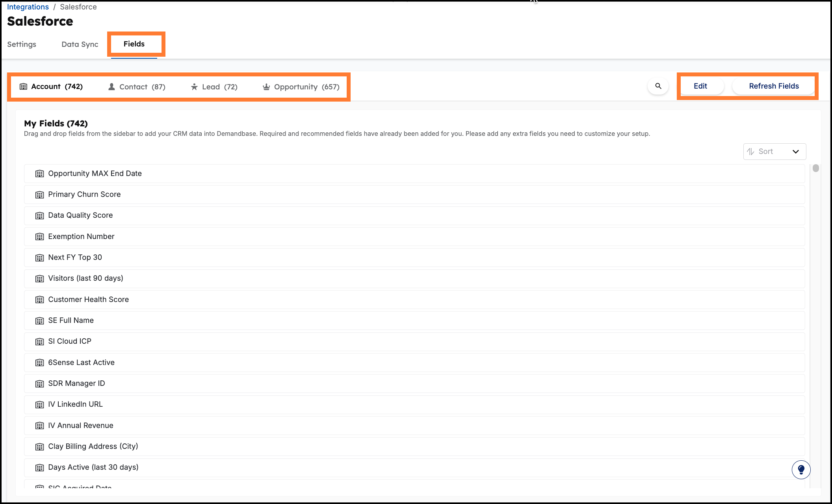The image size is (832, 504).
Task: Click icon next to IV LinkedIn URL
Action: pyautogui.click(x=39, y=404)
